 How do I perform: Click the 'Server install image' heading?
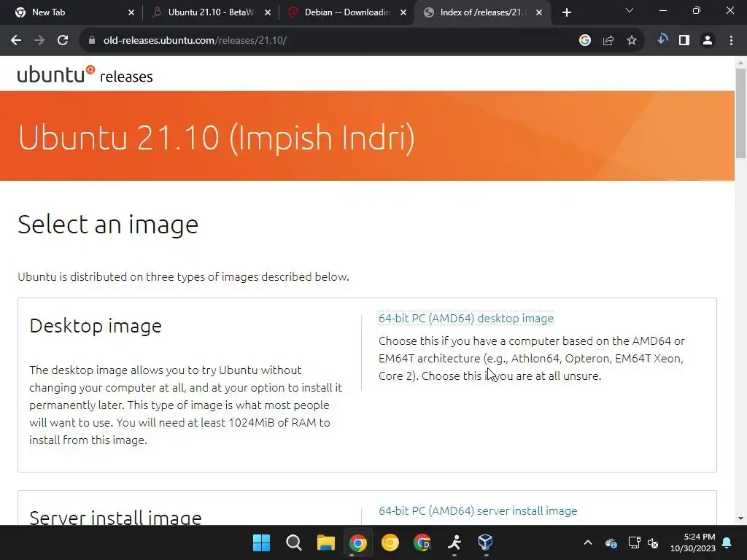click(x=116, y=517)
